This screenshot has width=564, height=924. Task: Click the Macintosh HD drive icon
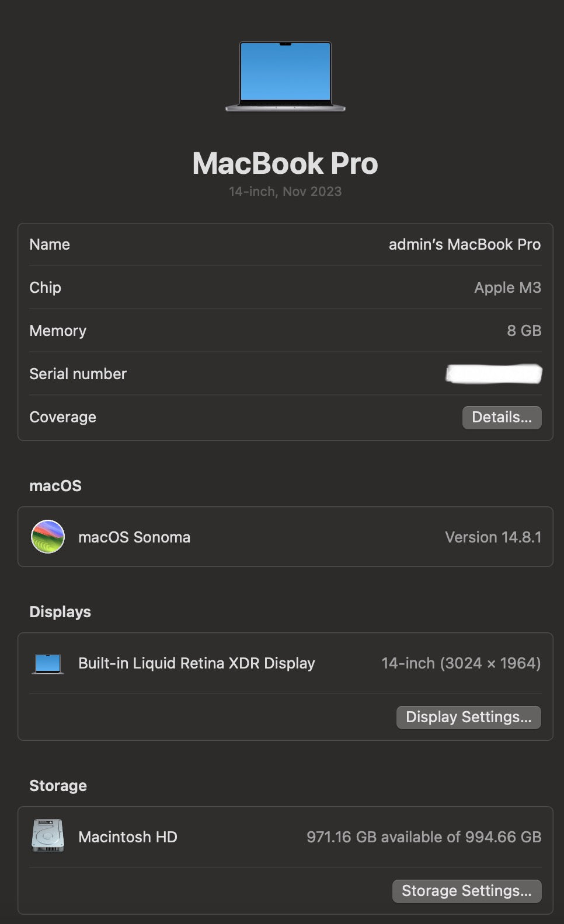coord(48,836)
